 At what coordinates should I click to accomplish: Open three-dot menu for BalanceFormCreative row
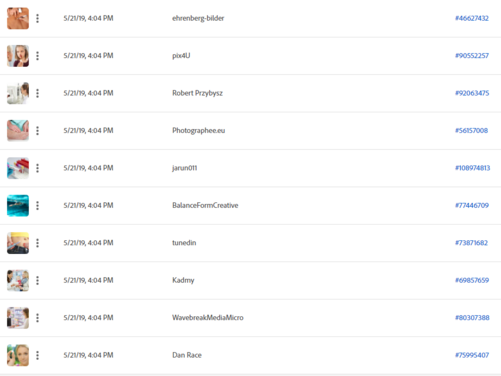point(37,205)
